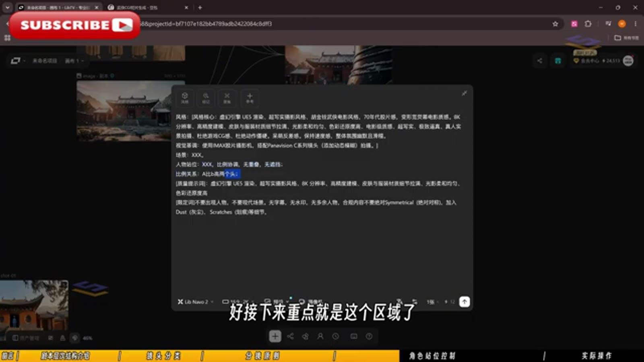
Task: Click the 3D cube icon in the bottom canvas toolbar
Action: [305, 336]
